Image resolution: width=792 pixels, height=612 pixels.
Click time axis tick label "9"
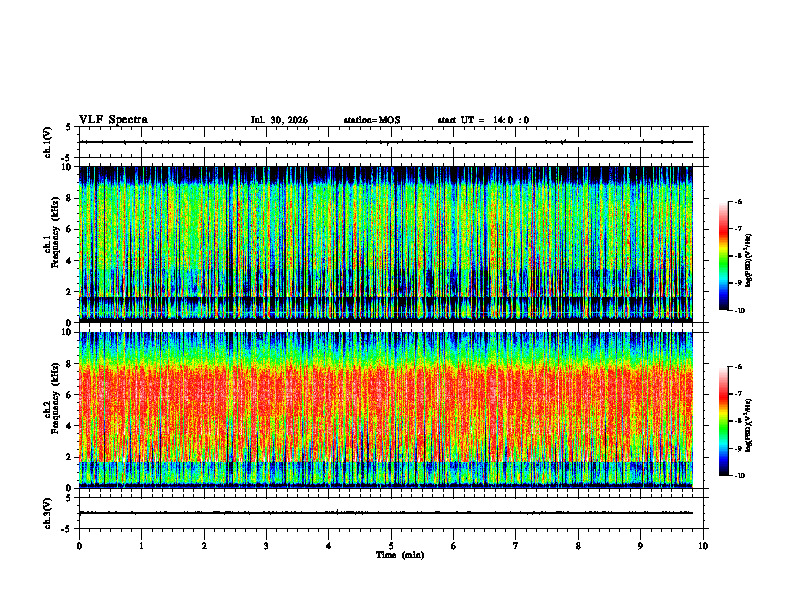pyautogui.click(x=640, y=546)
